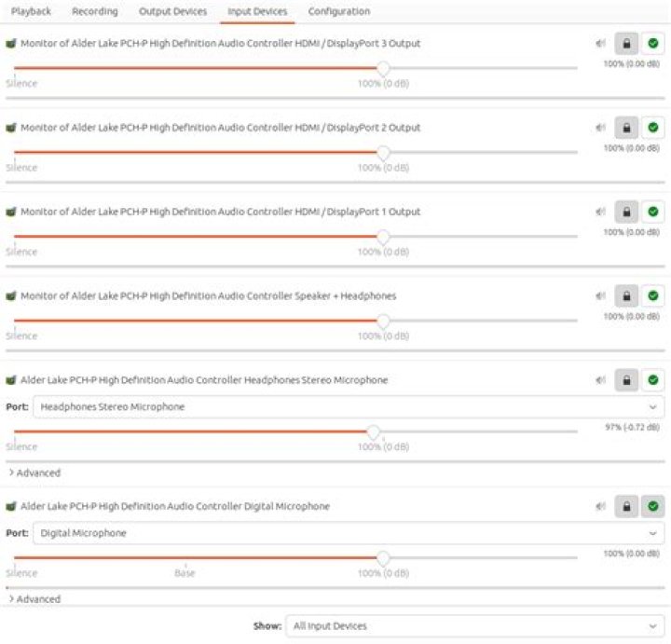
Task: Mute Monitor of Speaker + Headphones
Action: (x=600, y=296)
